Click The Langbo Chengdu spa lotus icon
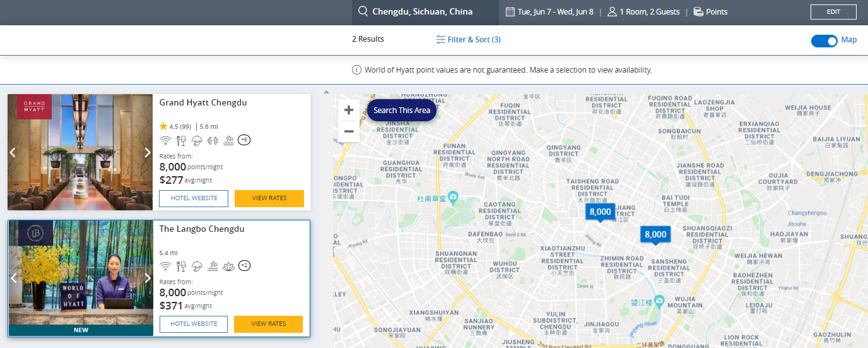This screenshot has height=348, width=868. tap(228, 266)
